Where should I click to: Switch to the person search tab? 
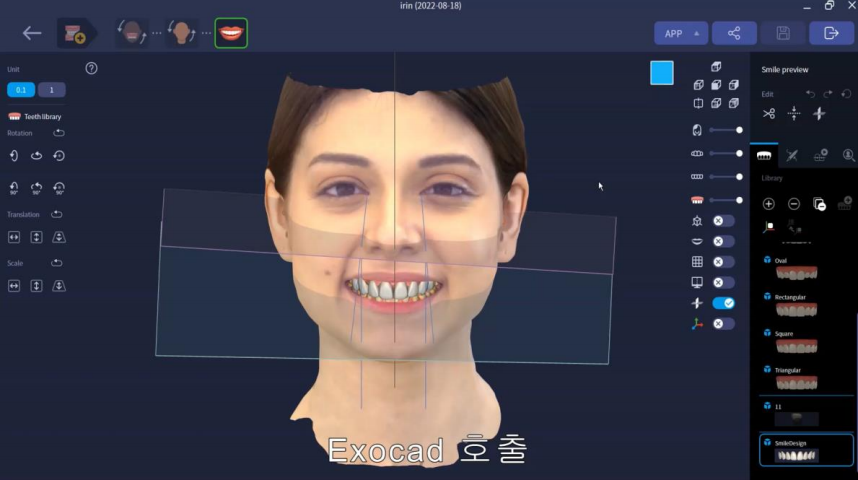click(x=848, y=156)
